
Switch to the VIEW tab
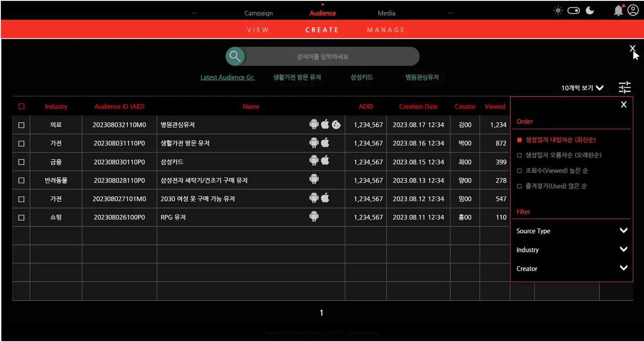258,29
